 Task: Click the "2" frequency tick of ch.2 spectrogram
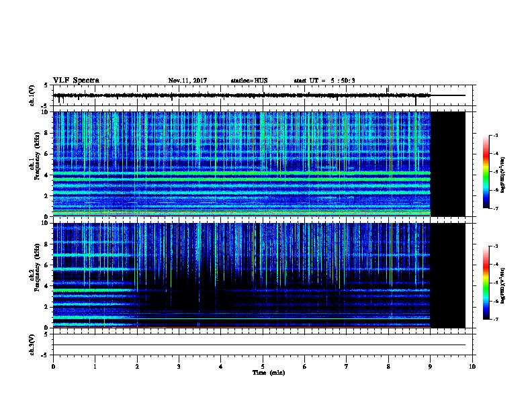[47, 307]
